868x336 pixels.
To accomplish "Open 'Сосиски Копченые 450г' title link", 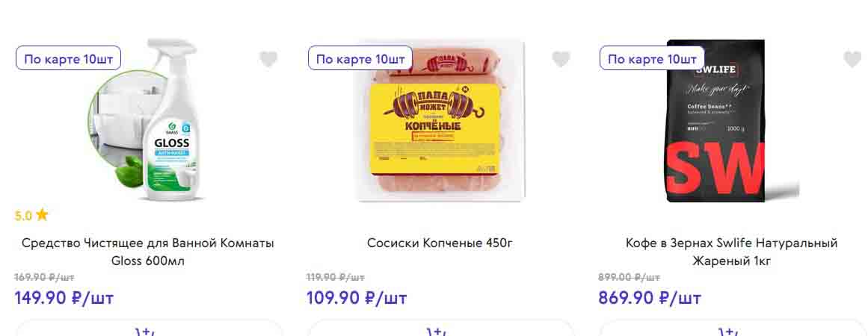I will pyautogui.click(x=440, y=243).
